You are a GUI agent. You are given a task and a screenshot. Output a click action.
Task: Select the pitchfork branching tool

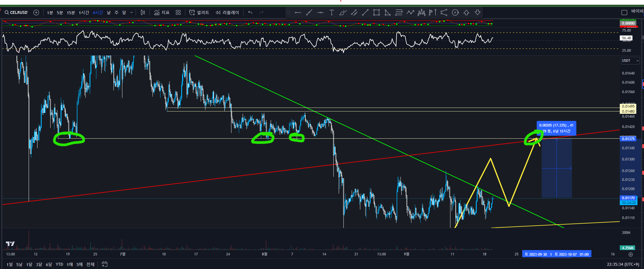click(444, 12)
